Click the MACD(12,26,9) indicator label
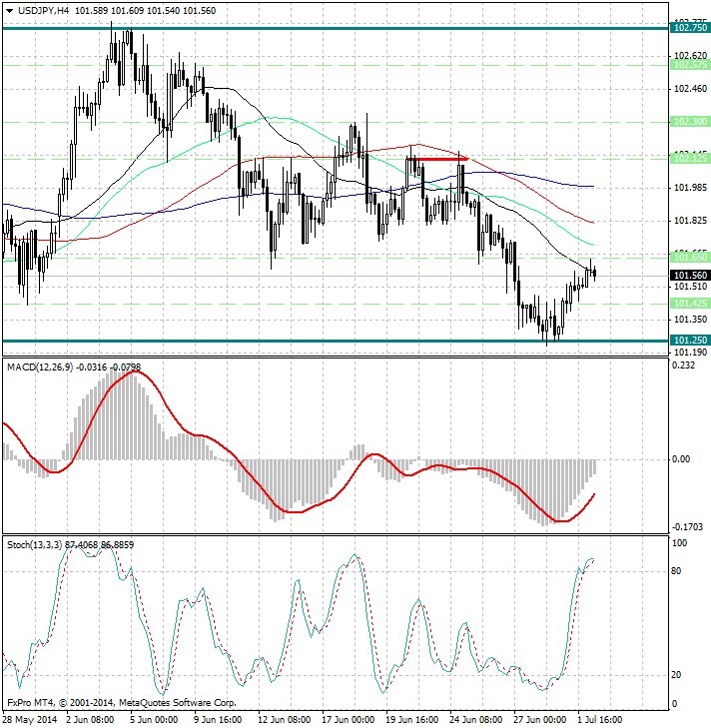 click(40, 367)
